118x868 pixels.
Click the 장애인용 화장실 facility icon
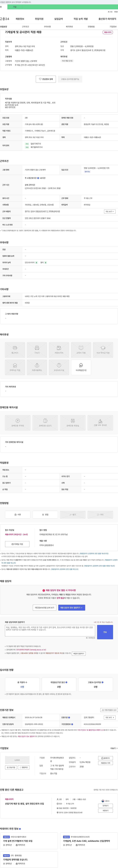(73, 423)
